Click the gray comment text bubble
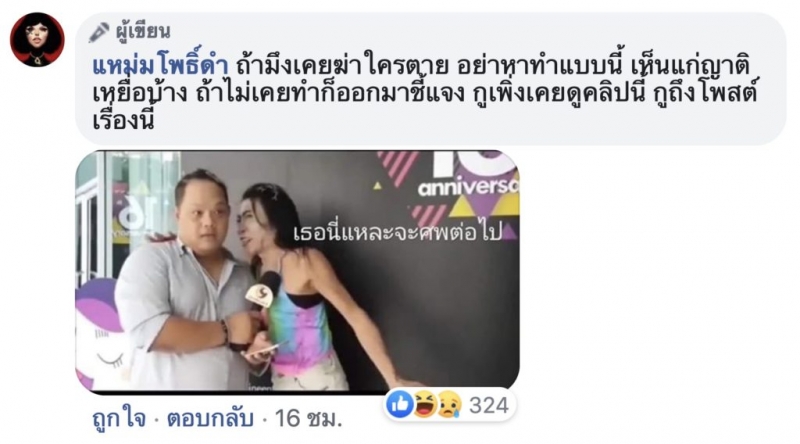Screen dimensions: 800x444 coord(430,79)
